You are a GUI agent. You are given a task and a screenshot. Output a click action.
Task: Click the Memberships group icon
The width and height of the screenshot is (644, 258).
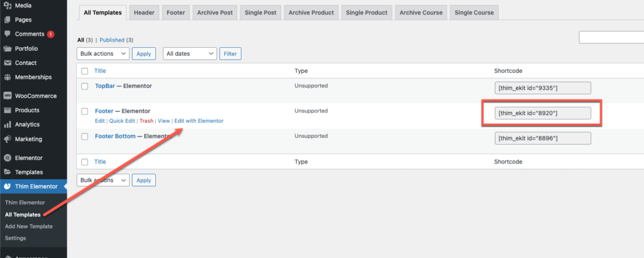7,77
